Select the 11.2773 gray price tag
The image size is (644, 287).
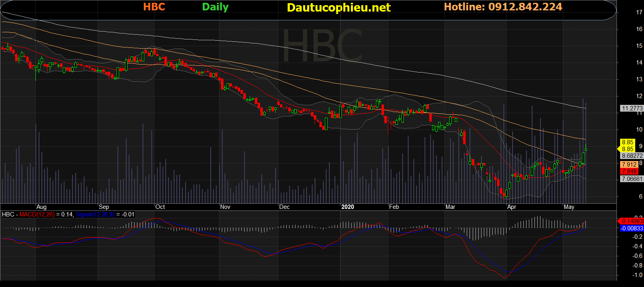pyautogui.click(x=632, y=108)
